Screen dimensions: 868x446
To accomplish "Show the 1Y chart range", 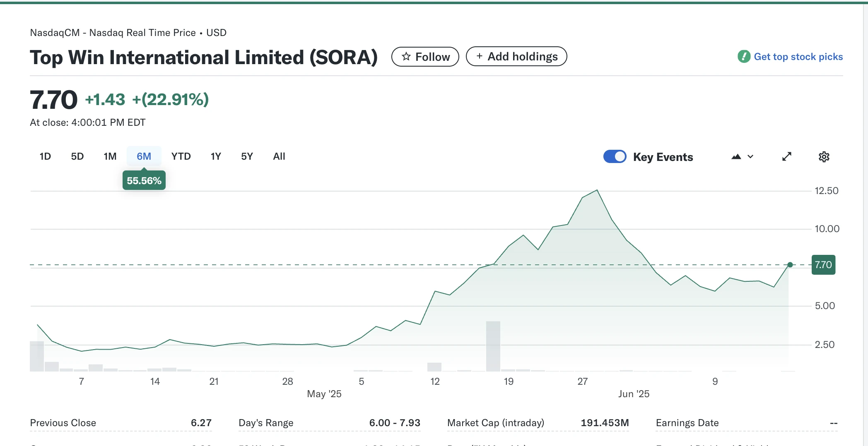I will point(216,156).
